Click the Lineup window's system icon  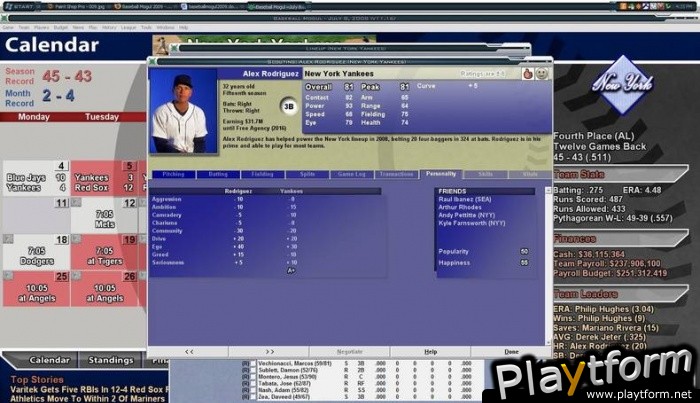pyautogui.click(x=175, y=48)
